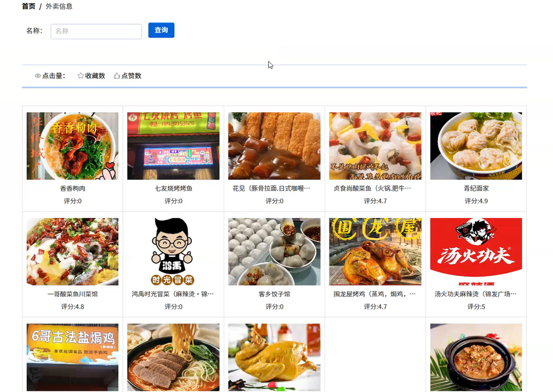Open the 6哥古法盐焗鸡 signboard image

(x=72, y=357)
